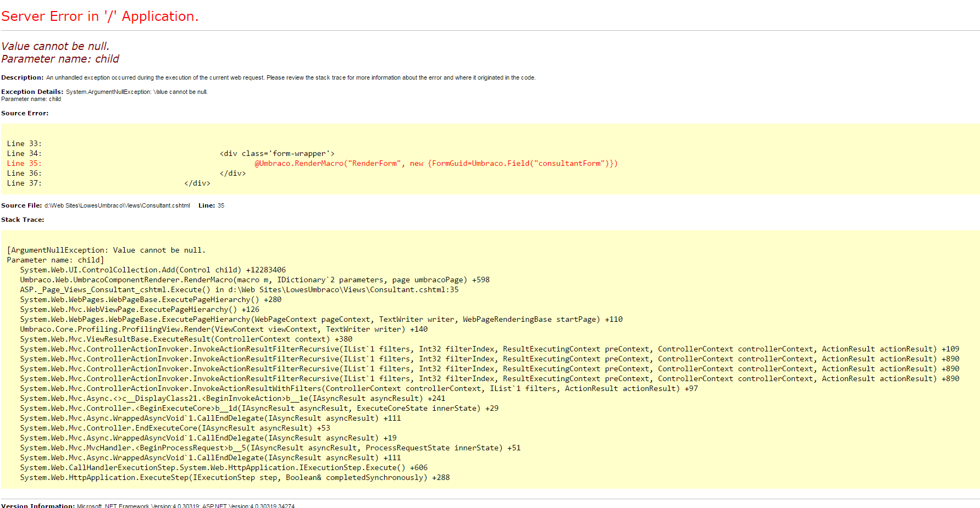Viewport: 980px width, 508px height.
Task: Click the 'Stack Trace:' label
Action: 23,220
